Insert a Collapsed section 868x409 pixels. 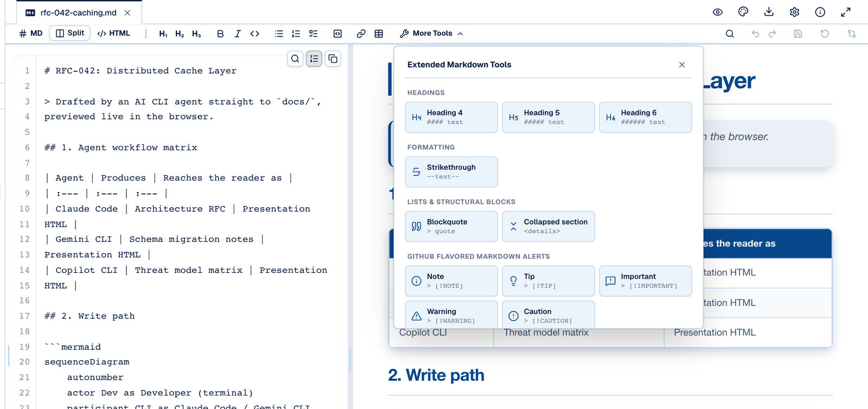tap(548, 226)
